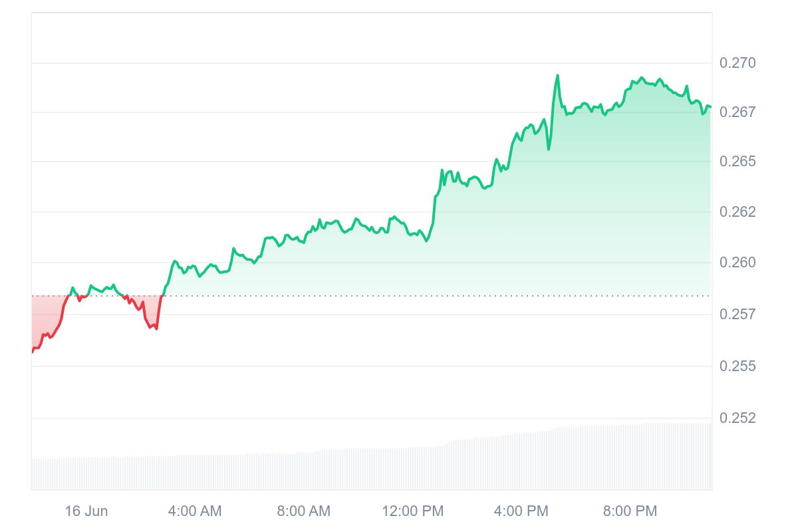Select the 12:00 PM time label
This screenshot has width=798, height=532.
(x=412, y=511)
